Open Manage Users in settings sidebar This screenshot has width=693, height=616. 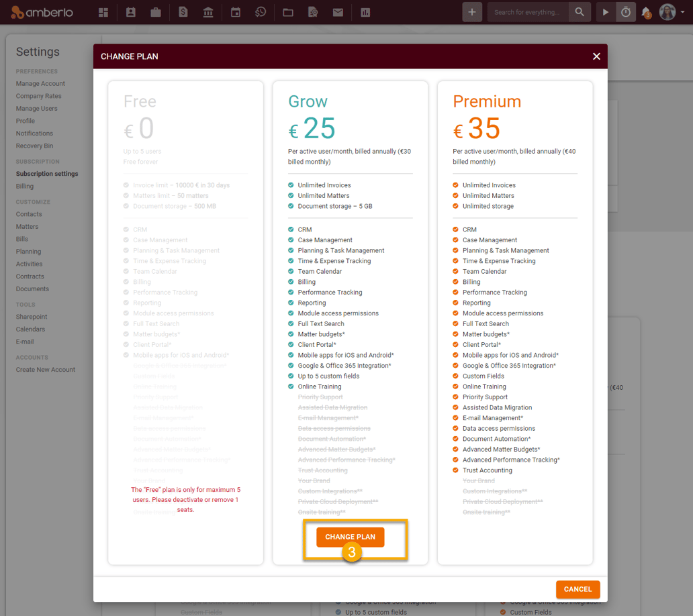(x=37, y=109)
